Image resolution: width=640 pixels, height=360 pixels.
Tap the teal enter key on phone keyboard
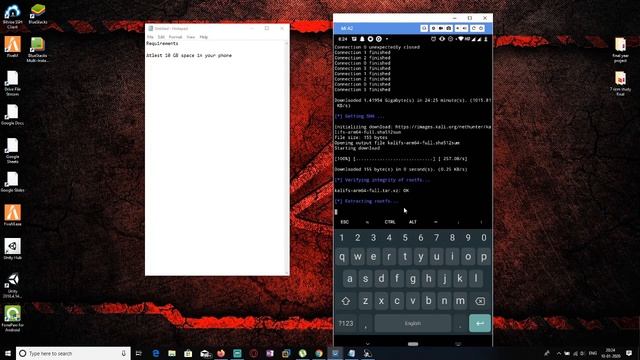coord(480,323)
